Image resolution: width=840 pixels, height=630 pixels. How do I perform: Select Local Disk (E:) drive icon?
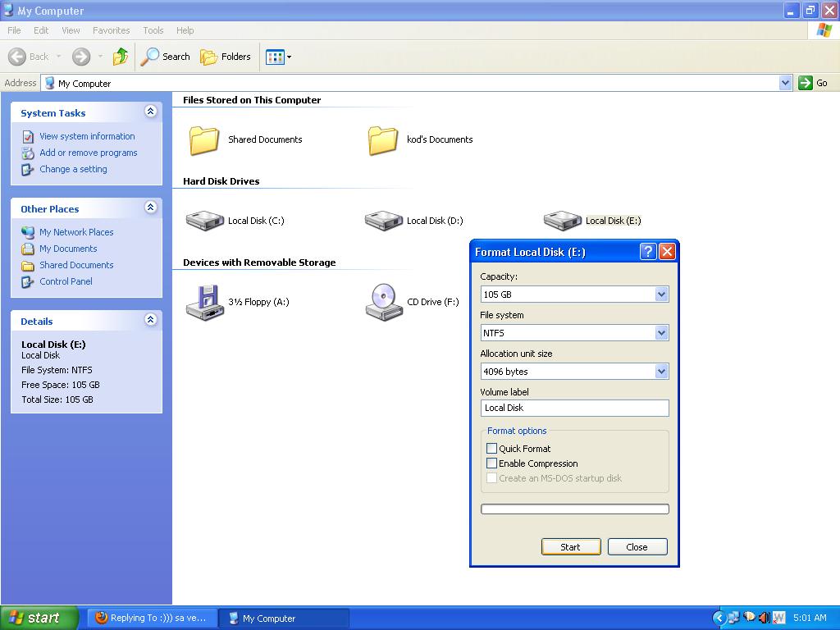(x=563, y=220)
